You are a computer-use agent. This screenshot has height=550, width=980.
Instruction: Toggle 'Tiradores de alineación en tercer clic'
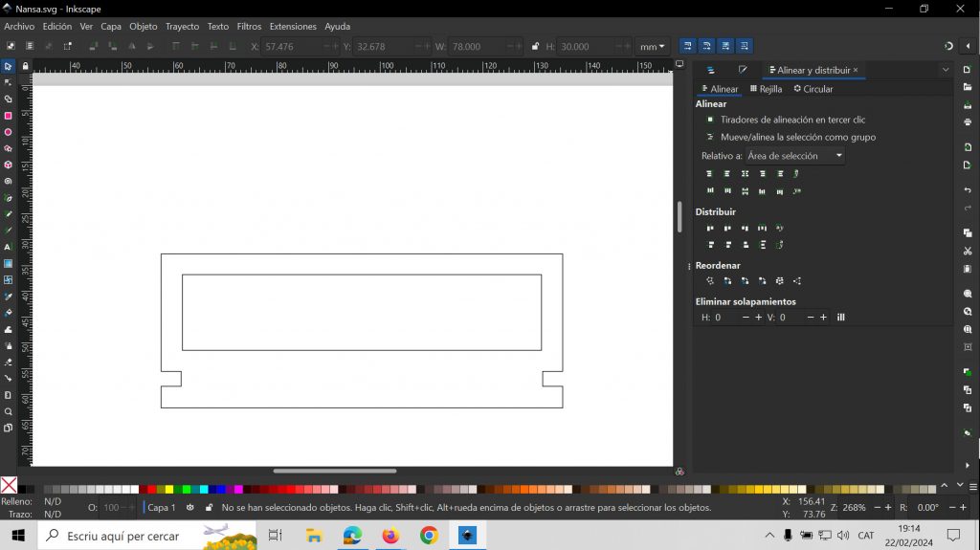710,120
